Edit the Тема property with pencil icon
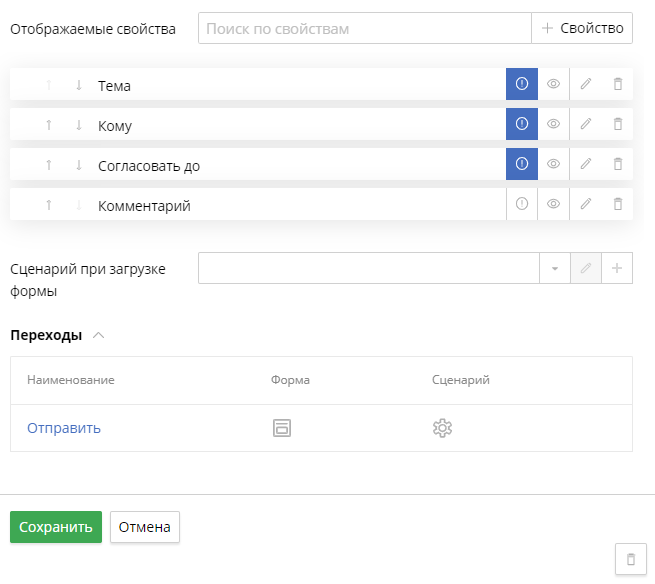Screen dimensions: 655x584 pyautogui.click(x=586, y=85)
